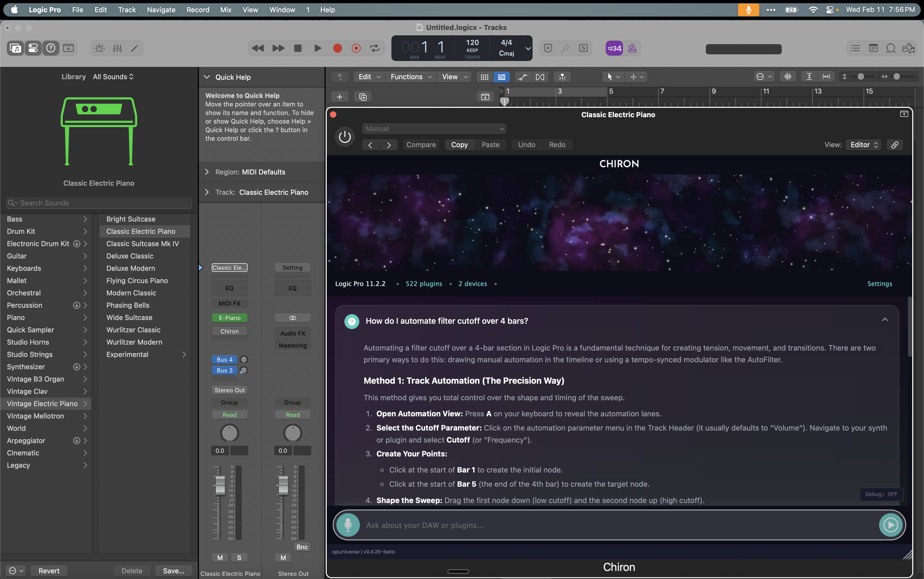The width and height of the screenshot is (924, 579).
Task: Select the Flex mode icon in Edit row
Action: (540, 77)
